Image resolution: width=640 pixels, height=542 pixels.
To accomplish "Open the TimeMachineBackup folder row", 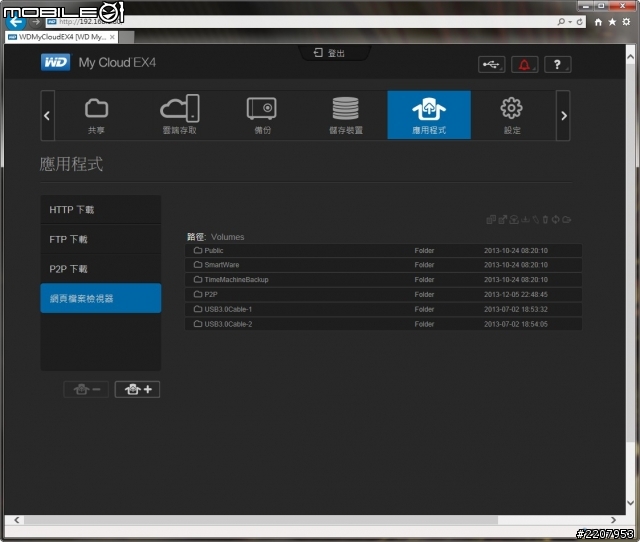I will [x=383, y=280].
